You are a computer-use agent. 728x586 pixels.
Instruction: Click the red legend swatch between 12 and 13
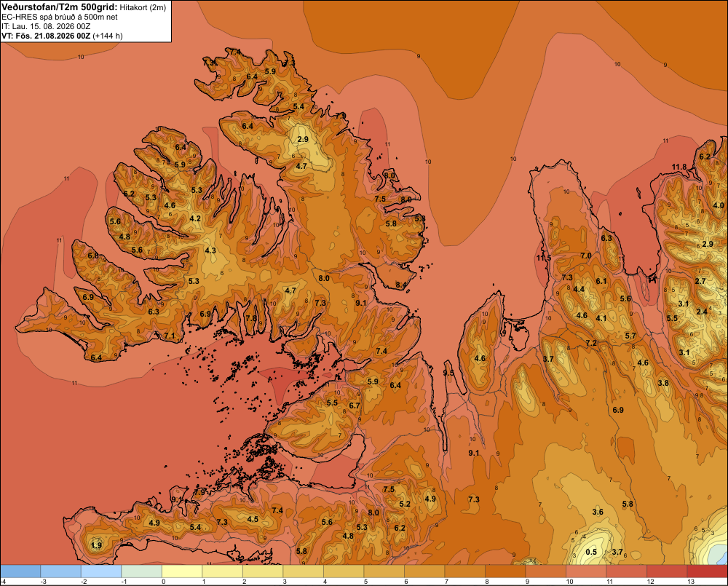coord(667,571)
